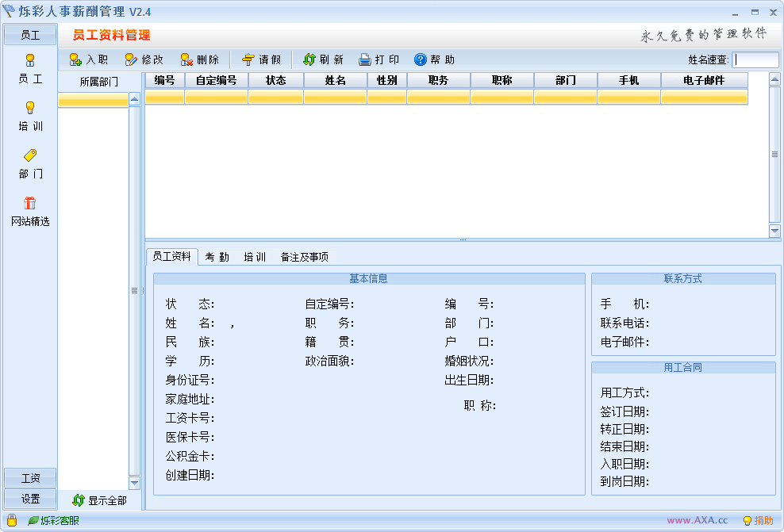784x532 pixels.
Task: Click the 打印 printer icon
Action: point(365,60)
